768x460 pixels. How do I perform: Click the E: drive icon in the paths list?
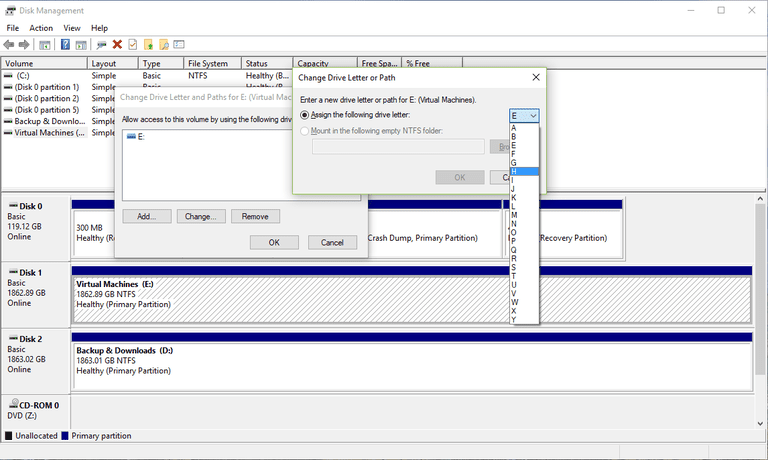[x=131, y=136]
